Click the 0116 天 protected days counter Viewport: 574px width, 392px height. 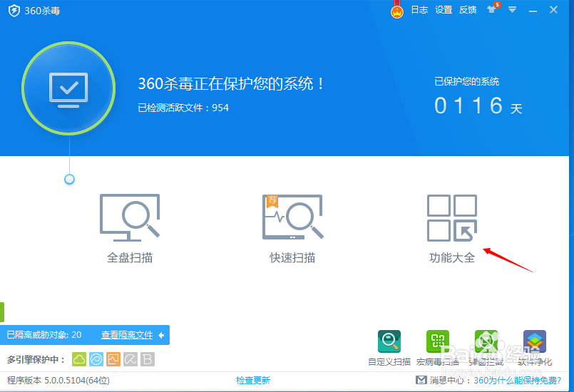point(478,105)
